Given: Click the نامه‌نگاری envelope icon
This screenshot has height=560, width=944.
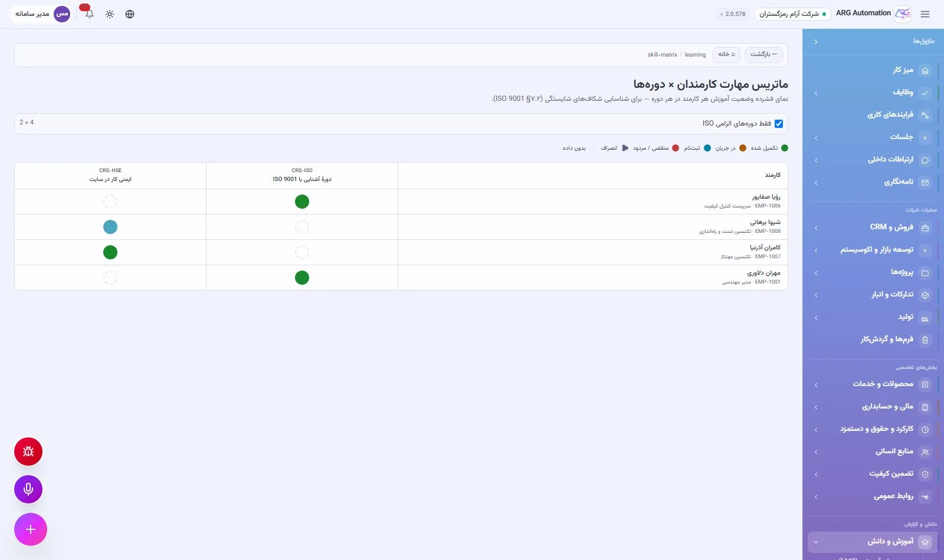Looking at the screenshot, I should (x=925, y=183).
